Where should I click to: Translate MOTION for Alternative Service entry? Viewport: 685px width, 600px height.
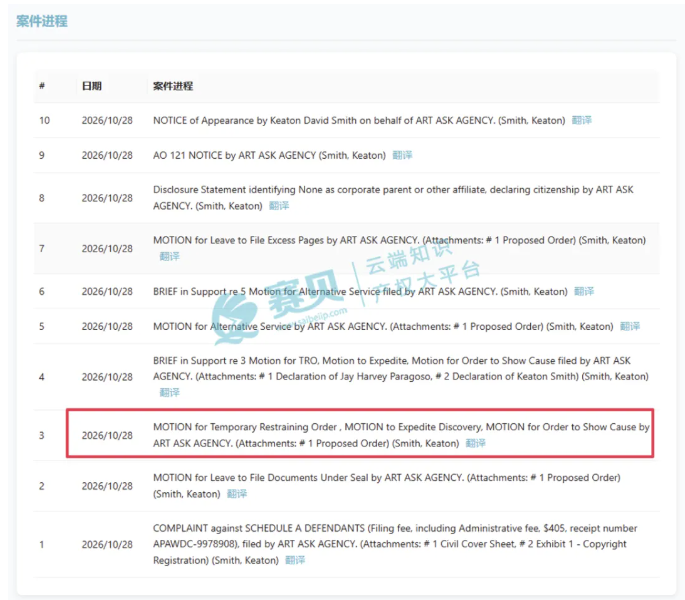pos(630,326)
